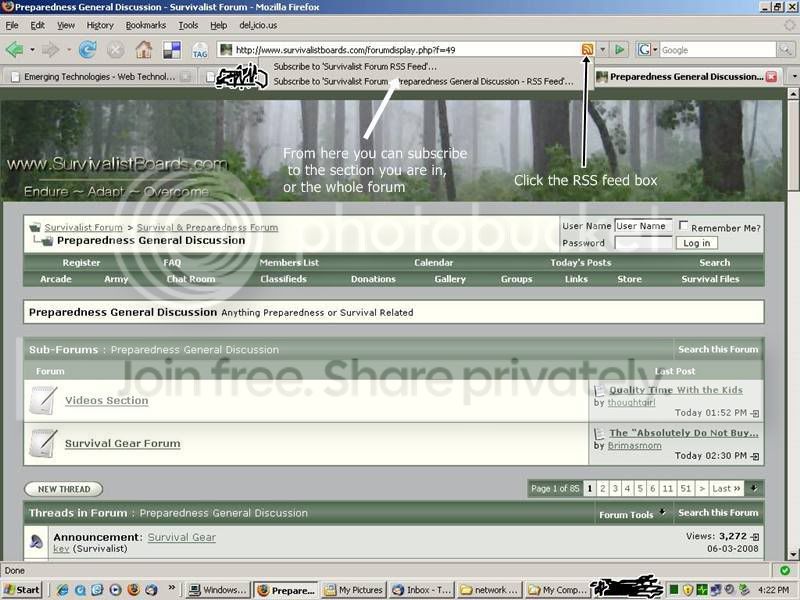800x600 pixels.
Task: Reload the page with the Refresh icon
Action: 88,49
